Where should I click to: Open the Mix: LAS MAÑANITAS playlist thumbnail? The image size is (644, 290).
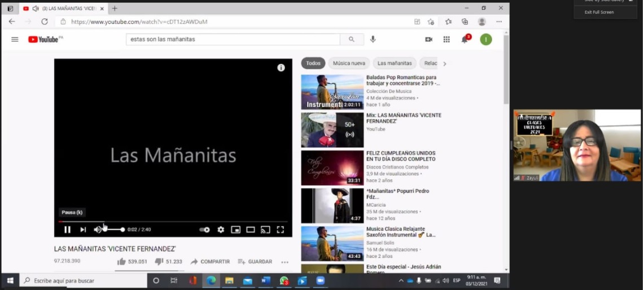coord(332,130)
